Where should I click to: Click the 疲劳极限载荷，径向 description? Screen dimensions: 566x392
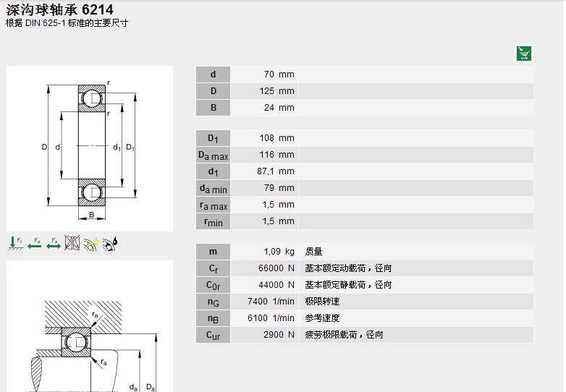pyautogui.click(x=344, y=335)
